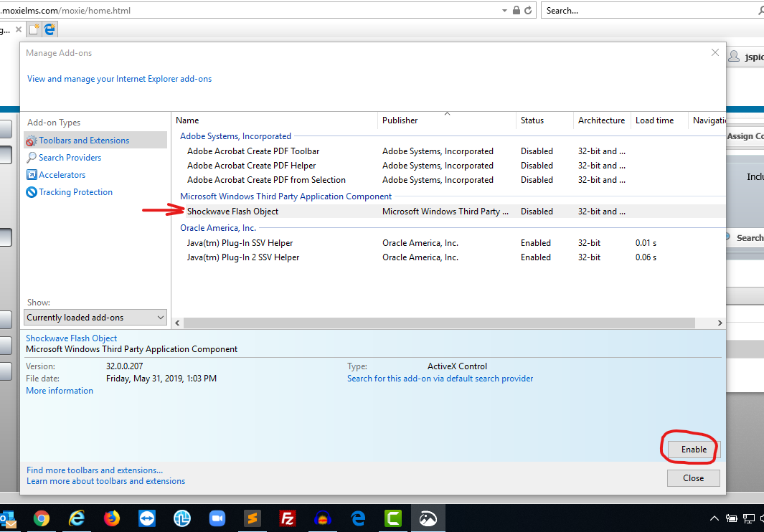Click Disabled status of Shockwave Flash Object
The height and width of the screenshot is (532, 764).
pos(537,212)
